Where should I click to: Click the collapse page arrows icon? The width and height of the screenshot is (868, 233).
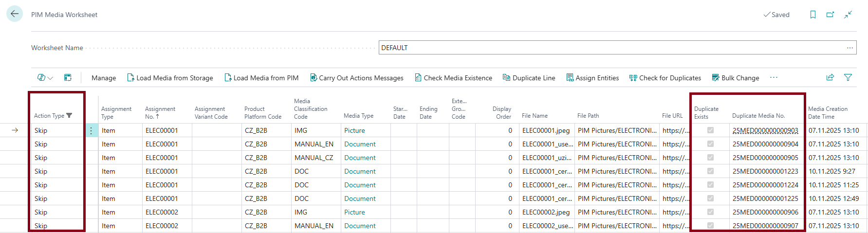coord(848,15)
